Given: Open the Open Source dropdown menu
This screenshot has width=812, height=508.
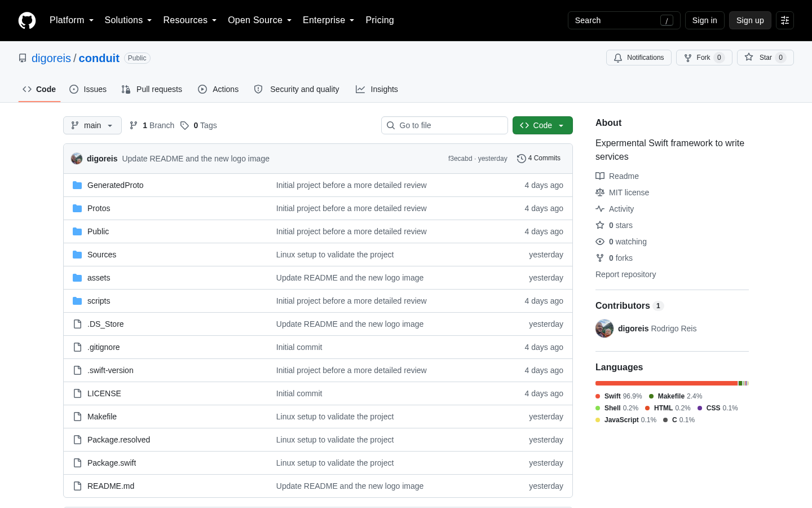Looking at the screenshot, I should point(259,20).
